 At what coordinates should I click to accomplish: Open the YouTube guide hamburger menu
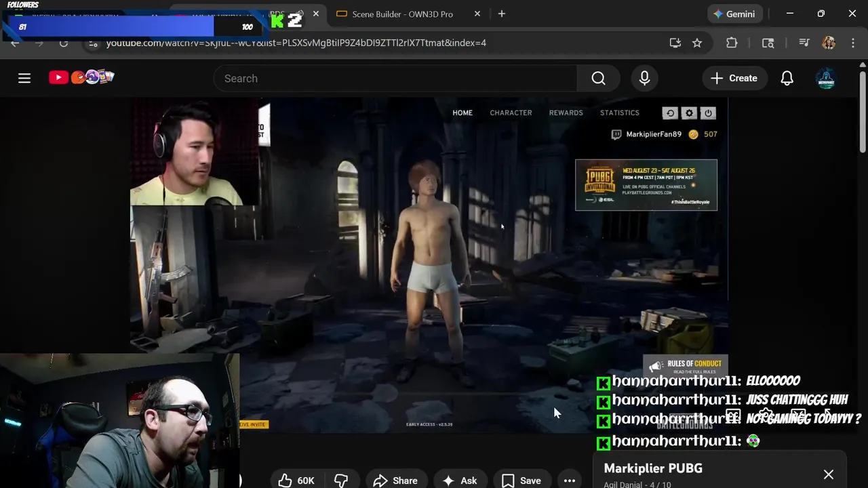24,78
